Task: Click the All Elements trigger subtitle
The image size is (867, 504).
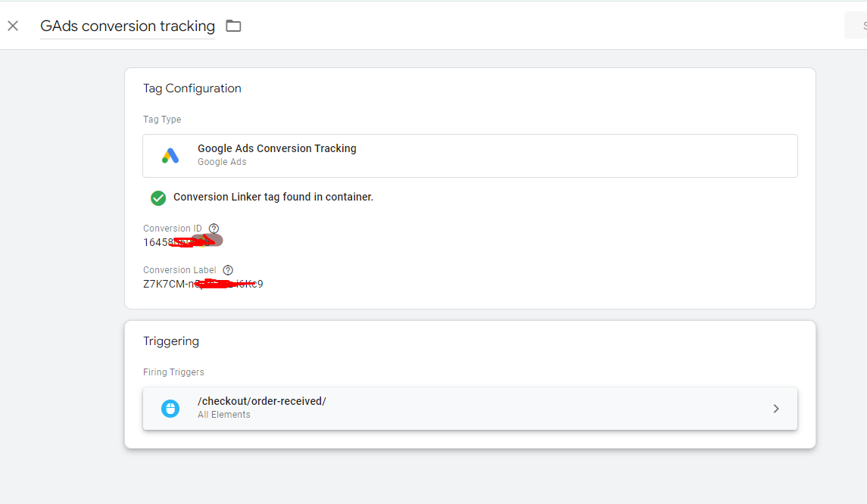Action: pyautogui.click(x=224, y=415)
